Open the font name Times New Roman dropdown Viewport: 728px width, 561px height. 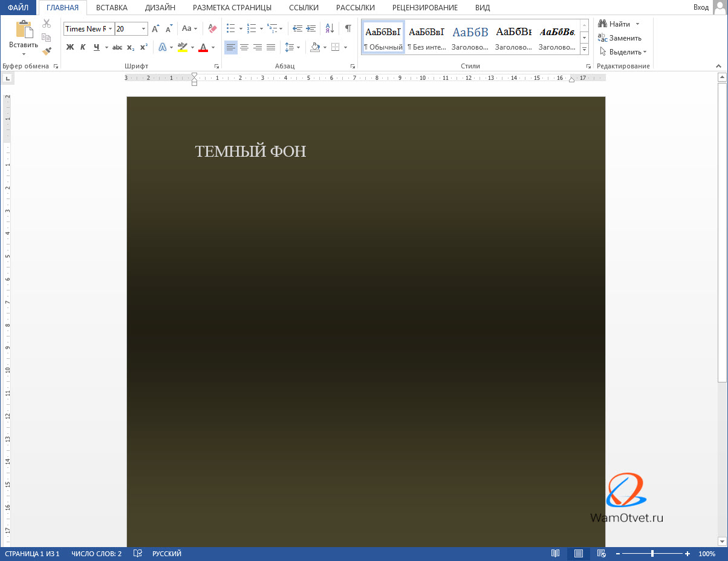tap(111, 28)
